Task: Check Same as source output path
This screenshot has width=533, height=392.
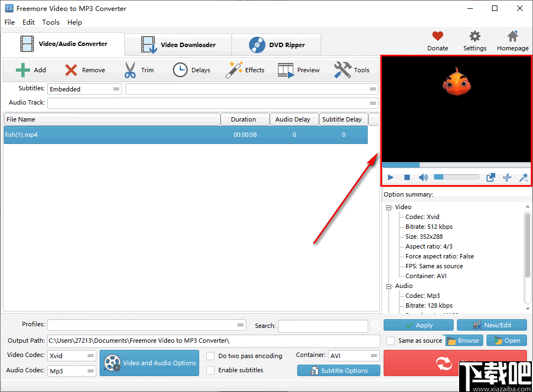Action: (392, 340)
